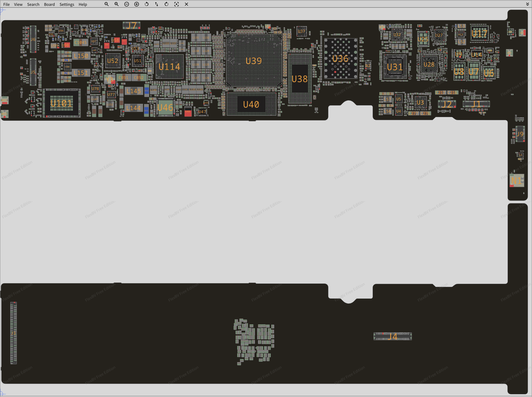Rotate board counter-clockwise
Image resolution: width=532 pixels, height=397 pixels.
click(x=147, y=4)
